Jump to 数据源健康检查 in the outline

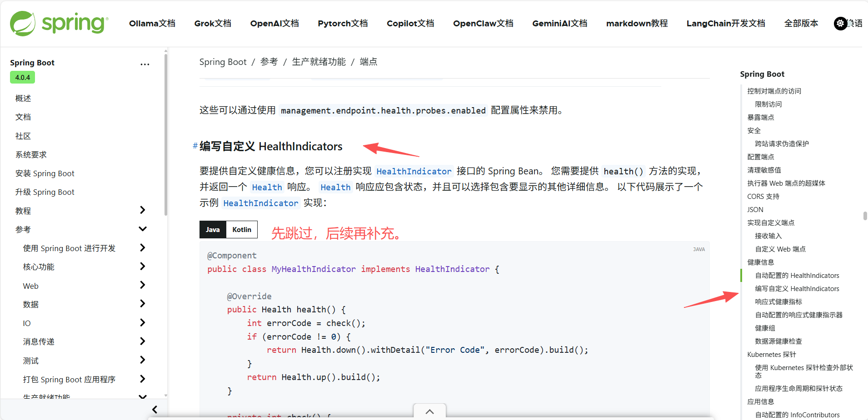coord(778,341)
